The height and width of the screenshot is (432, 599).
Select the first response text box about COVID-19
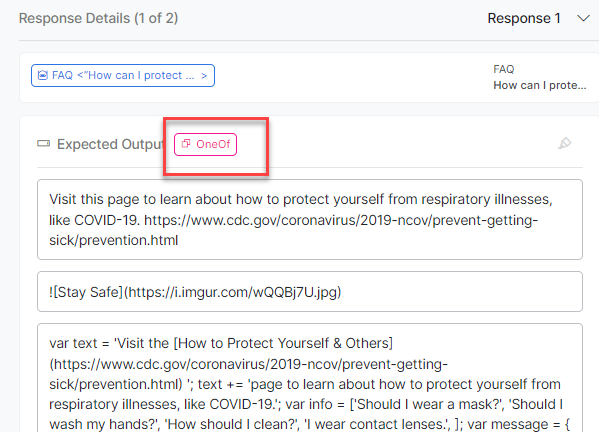[310, 220]
